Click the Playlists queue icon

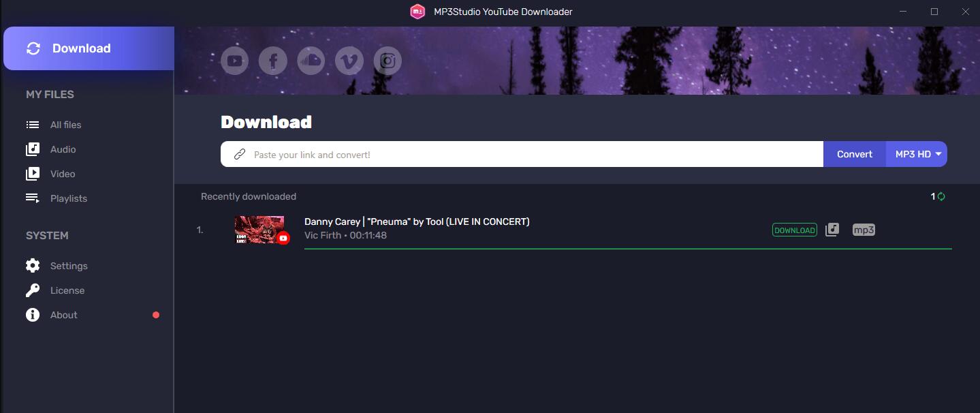pyautogui.click(x=33, y=198)
